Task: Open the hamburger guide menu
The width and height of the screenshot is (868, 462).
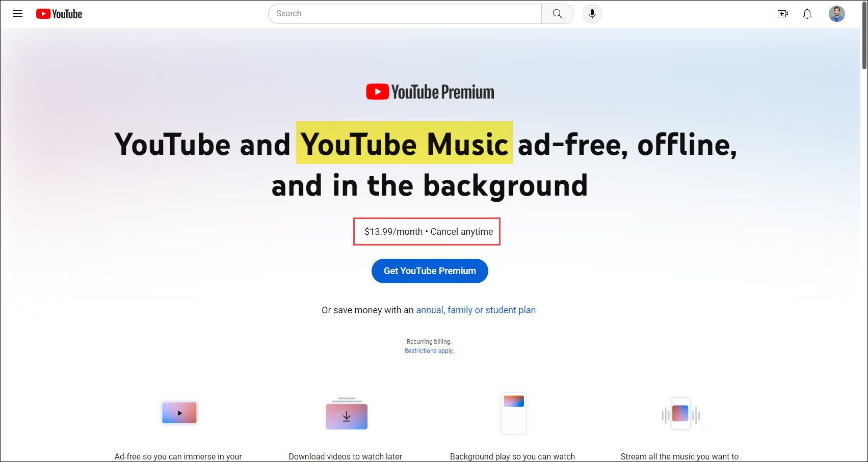Action: [18, 14]
